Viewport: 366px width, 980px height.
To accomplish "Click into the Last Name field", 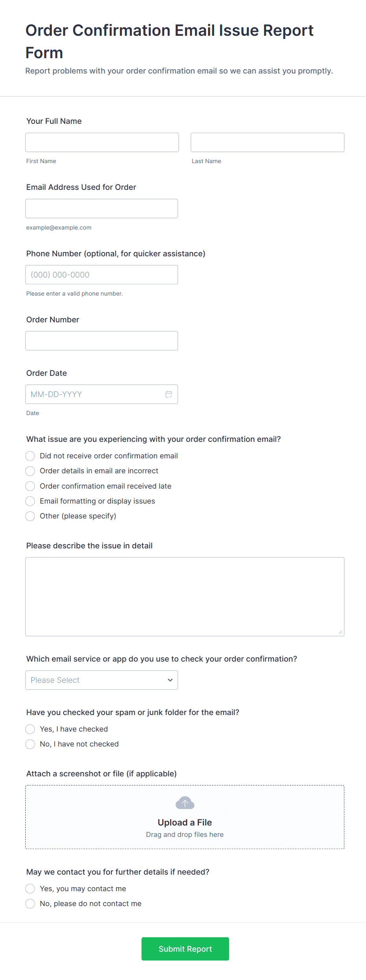I will 267,142.
